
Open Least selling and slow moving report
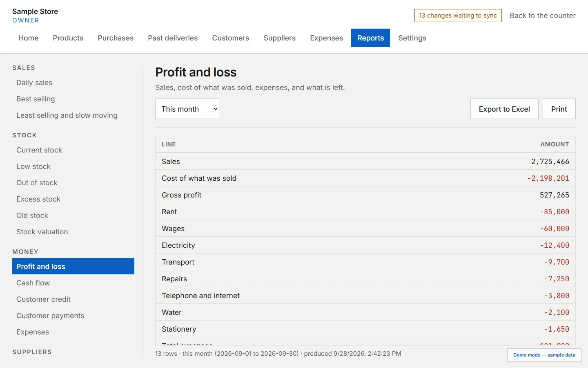pos(73,115)
